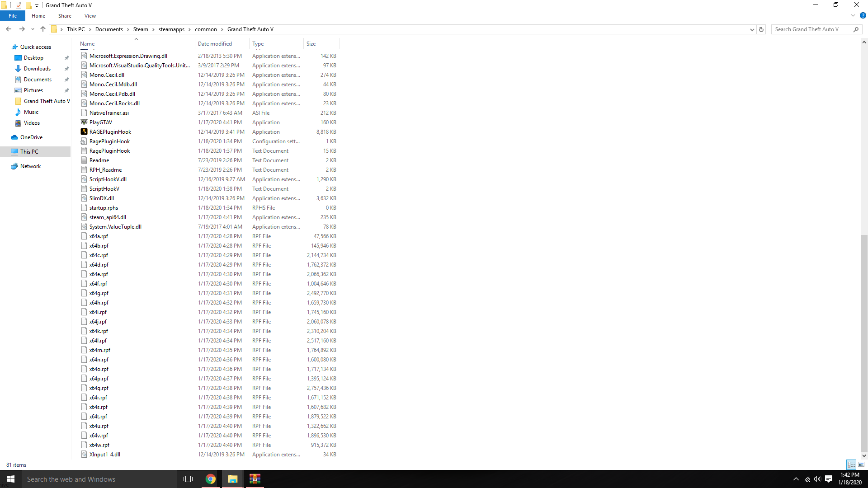The width and height of the screenshot is (868, 488).
Task: Sort by Date modified column header
Action: (215, 44)
